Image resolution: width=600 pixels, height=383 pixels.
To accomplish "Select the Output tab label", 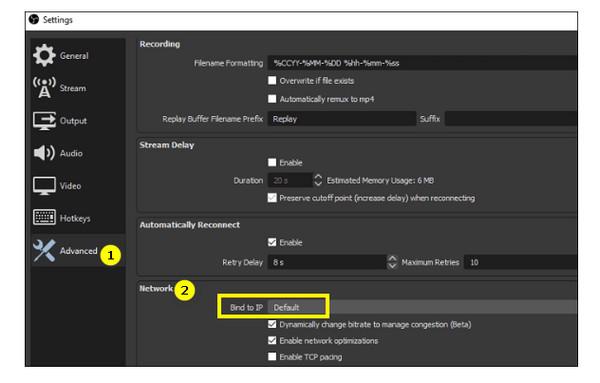I will click(x=73, y=121).
